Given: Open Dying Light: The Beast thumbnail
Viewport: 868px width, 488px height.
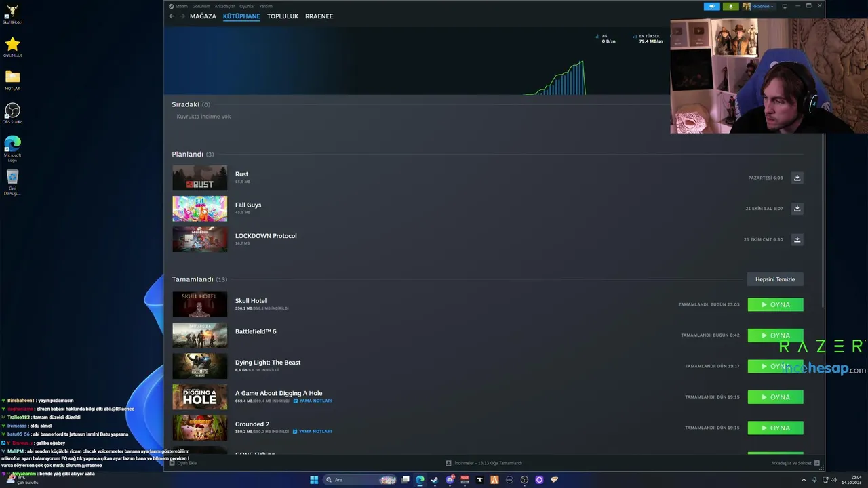Looking at the screenshot, I should pyautogui.click(x=200, y=366).
